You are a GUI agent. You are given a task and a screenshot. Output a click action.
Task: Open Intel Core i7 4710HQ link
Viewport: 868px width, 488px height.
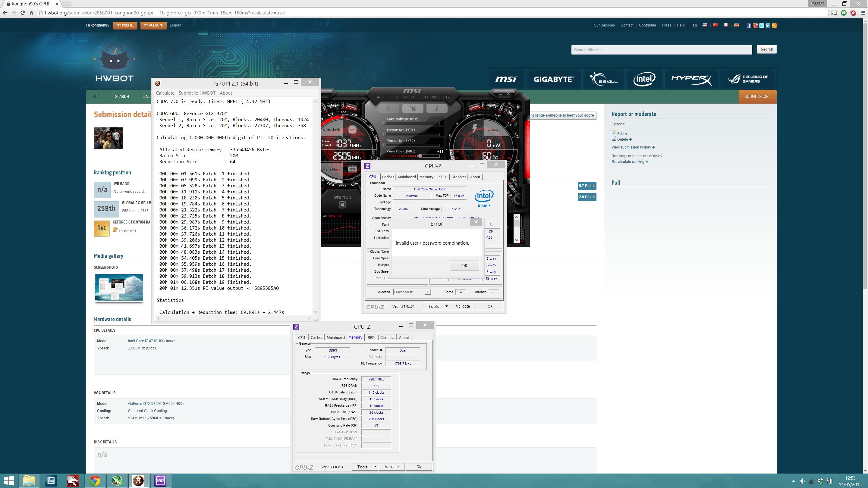pos(153,341)
